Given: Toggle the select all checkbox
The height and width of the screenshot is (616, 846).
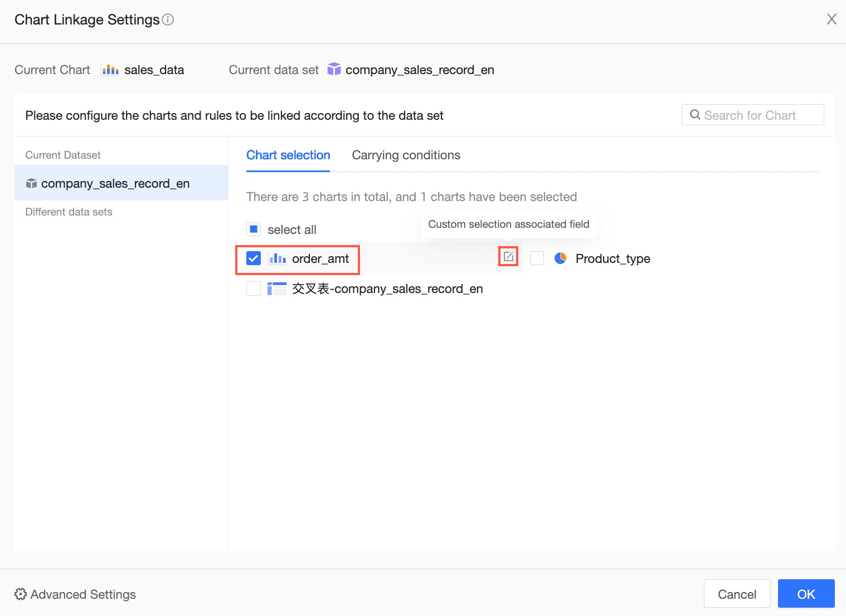Looking at the screenshot, I should coord(254,229).
